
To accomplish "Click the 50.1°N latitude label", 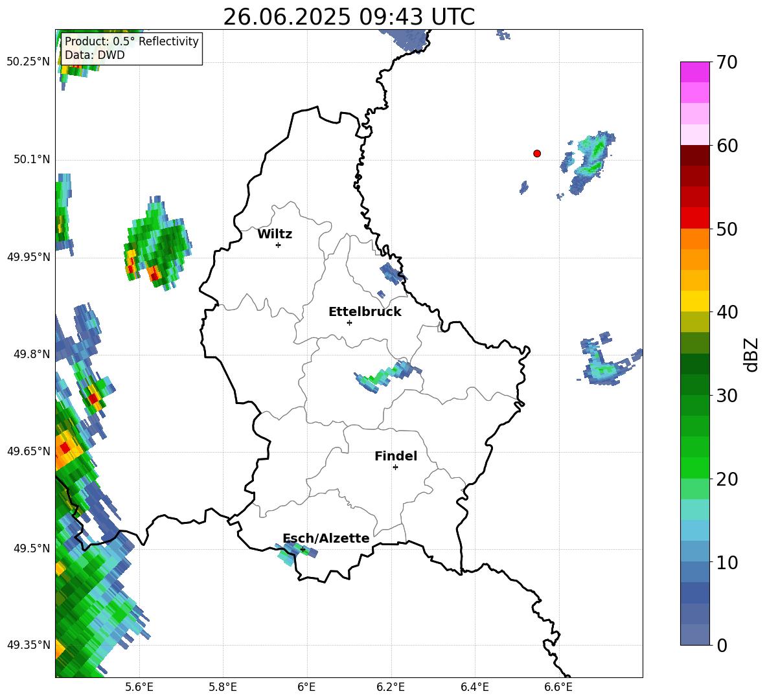I will (x=32, y=159).
